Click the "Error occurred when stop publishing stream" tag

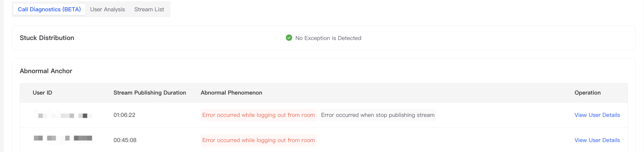378,115
